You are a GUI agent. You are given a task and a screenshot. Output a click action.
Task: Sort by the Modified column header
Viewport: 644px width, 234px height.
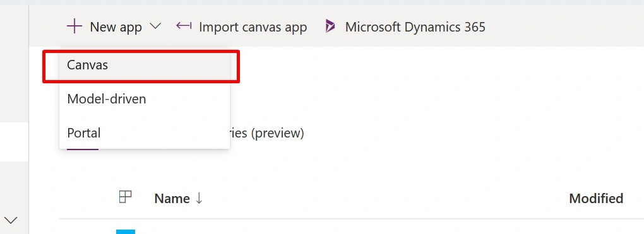tap(596, 199)
